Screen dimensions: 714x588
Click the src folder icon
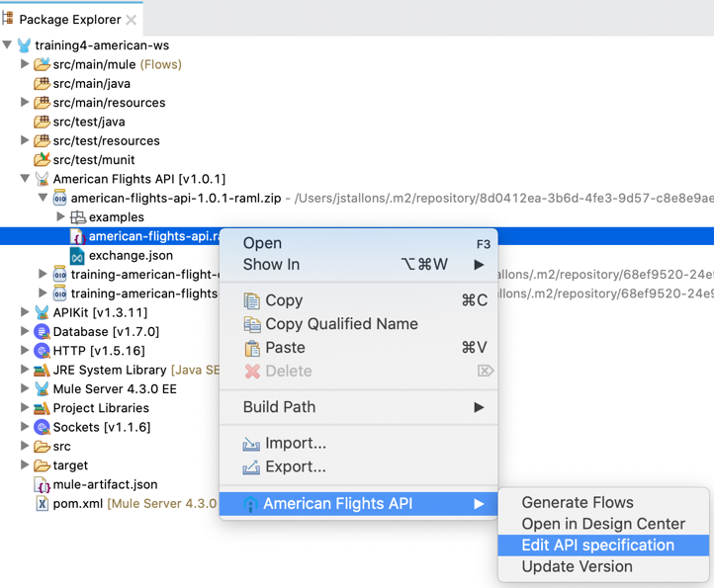[42, 447]
